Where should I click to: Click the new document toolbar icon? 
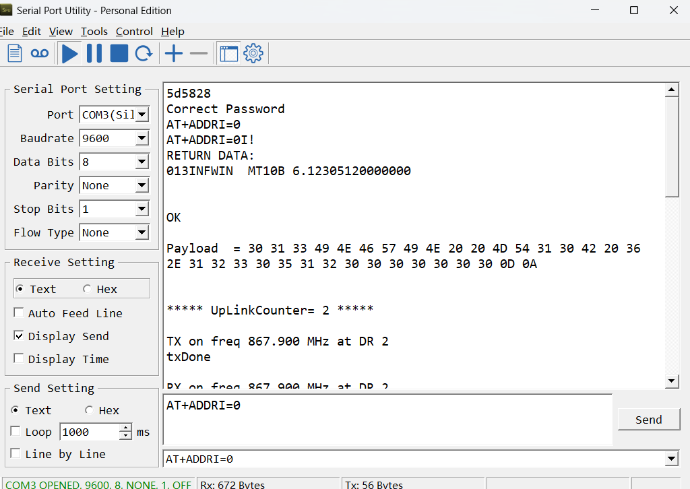click(x=15, y=54)
